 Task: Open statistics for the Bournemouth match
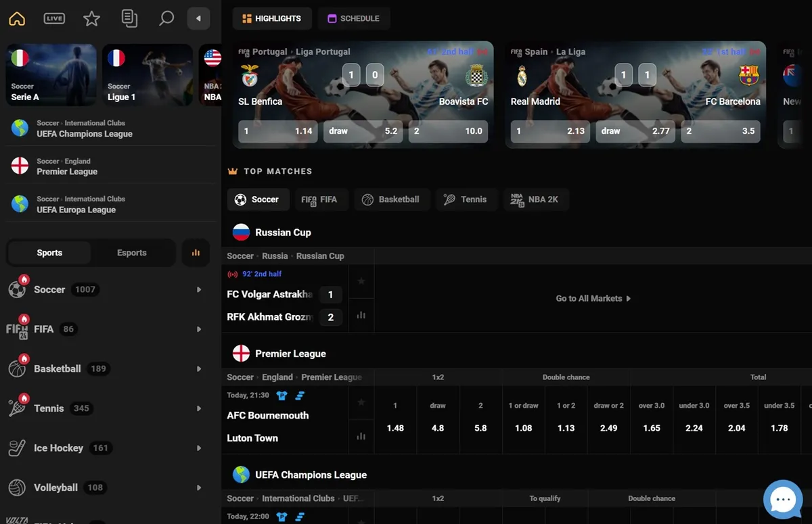[x=361, y=436]
